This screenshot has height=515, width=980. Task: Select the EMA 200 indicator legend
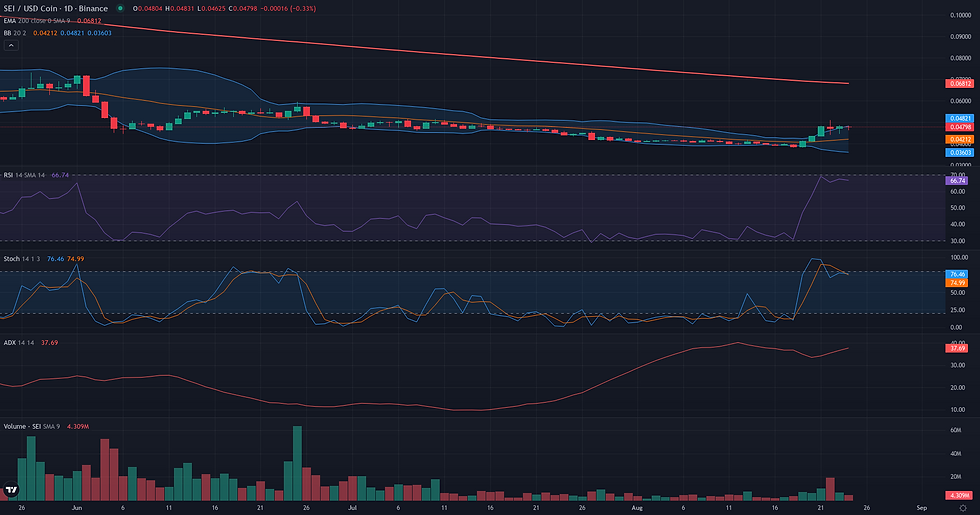(x=38, y=21)
